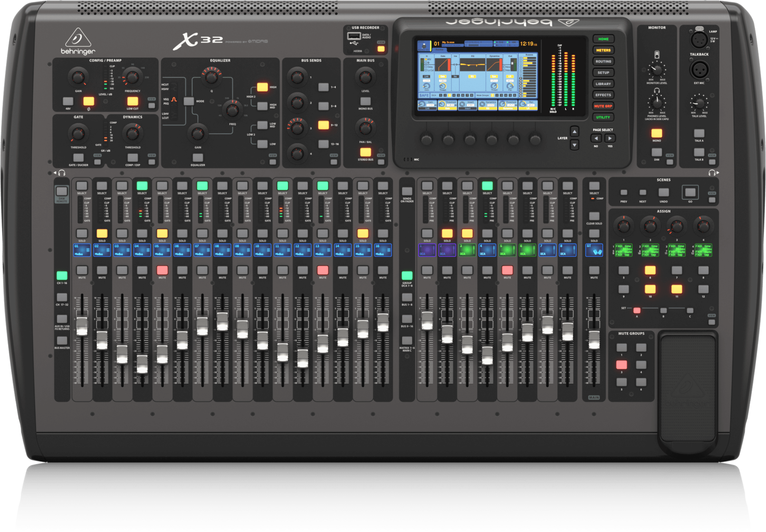Toggle the Low Cut button
Viewport: 766px width, 532px height.
pyautogui.click(x=132, y=101)
